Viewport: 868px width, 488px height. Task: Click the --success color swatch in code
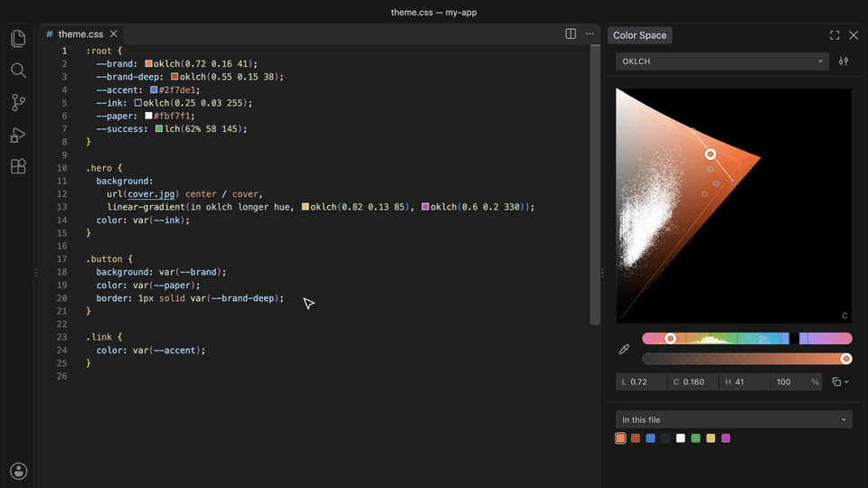(159, 128)
